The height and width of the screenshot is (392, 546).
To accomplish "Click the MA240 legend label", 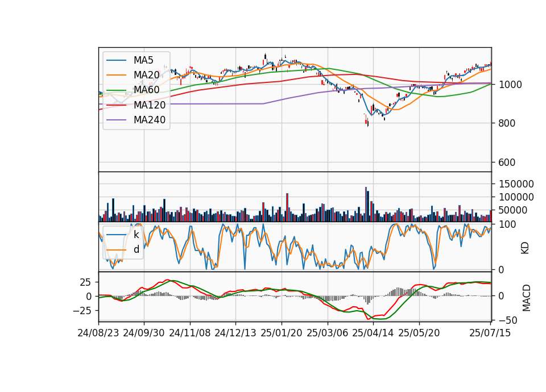I will click(x=150, y=120).
